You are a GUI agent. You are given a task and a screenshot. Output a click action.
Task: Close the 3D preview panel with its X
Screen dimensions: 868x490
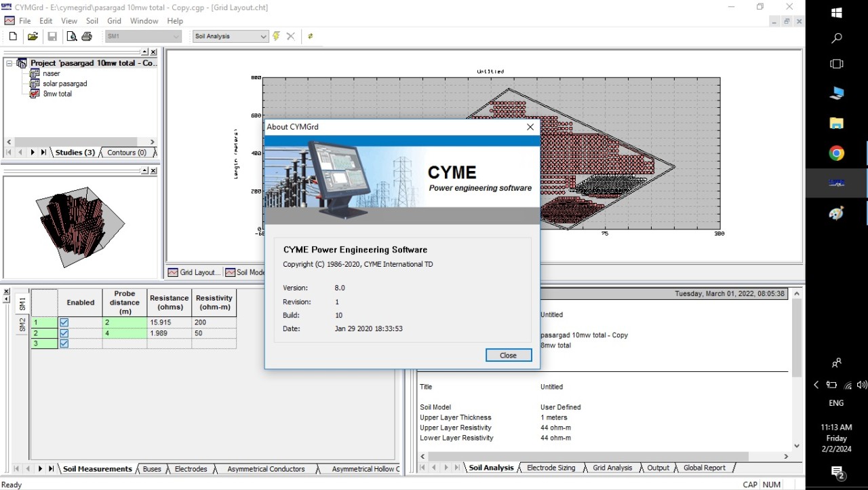[x=153, y=170]
